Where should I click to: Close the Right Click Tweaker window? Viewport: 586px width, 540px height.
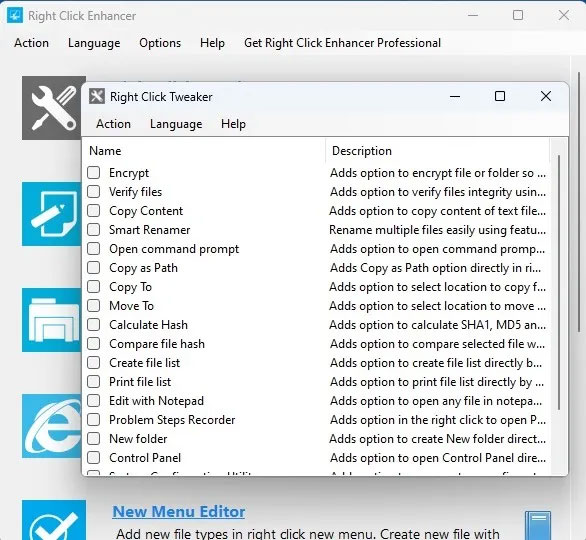[546, 96]
